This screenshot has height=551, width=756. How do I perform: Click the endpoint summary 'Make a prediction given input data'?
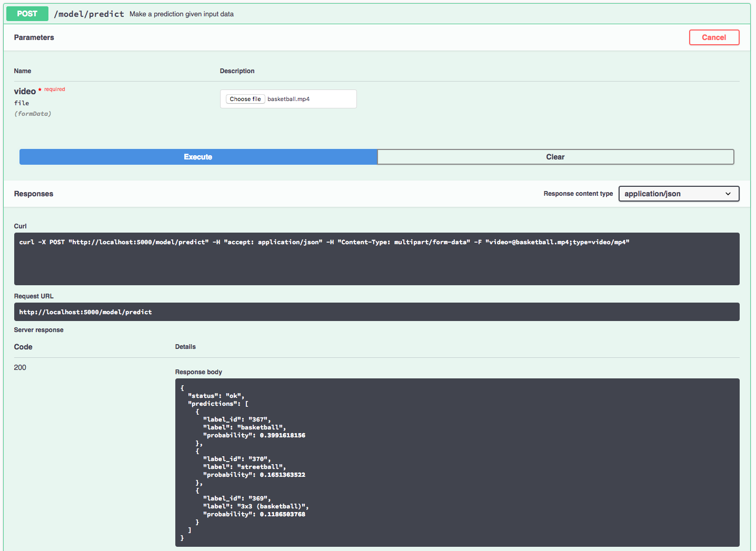tap(182, 14)
